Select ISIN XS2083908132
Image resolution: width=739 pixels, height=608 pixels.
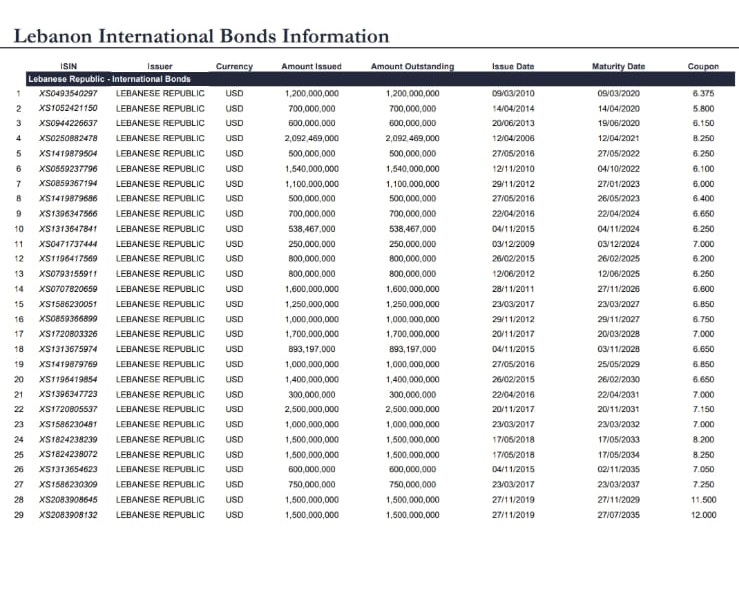pos(68,515)
